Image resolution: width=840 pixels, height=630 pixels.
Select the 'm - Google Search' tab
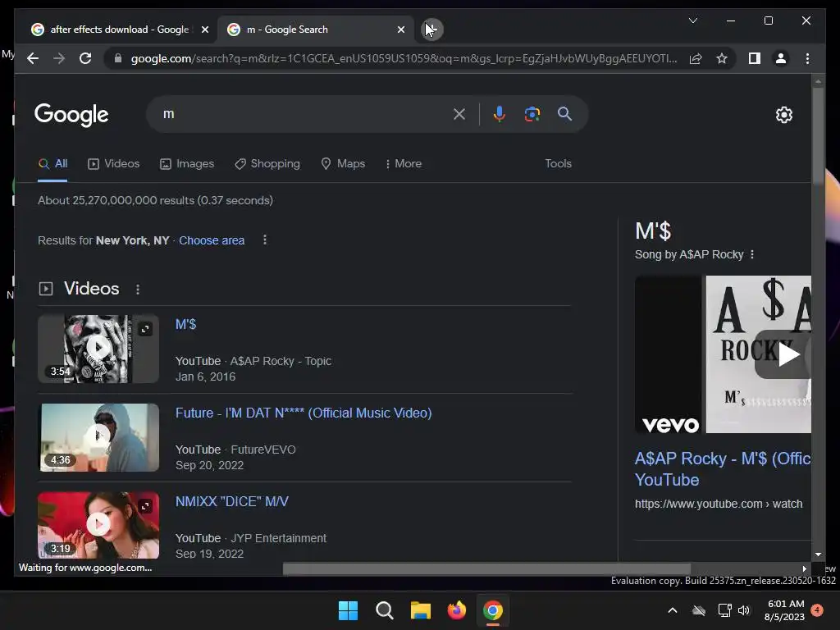[x=315, y=30]
